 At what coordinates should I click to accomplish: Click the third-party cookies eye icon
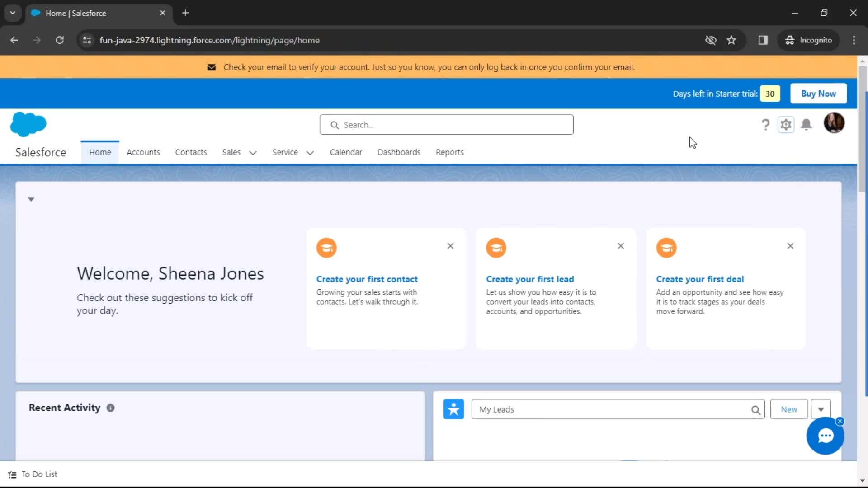(711, 40)
